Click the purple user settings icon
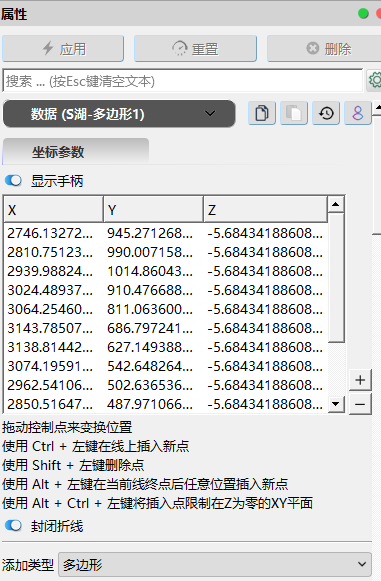This screenshot has width=381, height=581. tap(358, 113)
